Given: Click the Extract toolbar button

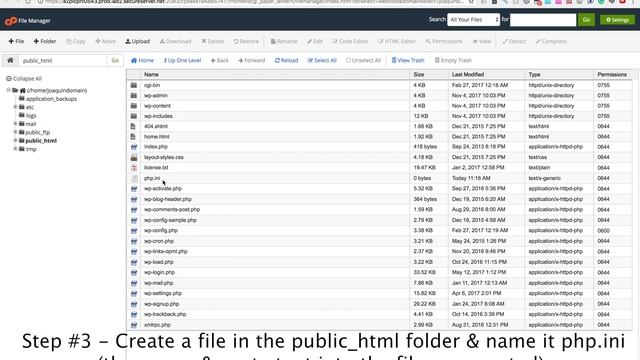Looking at the screenshot, I should coord(514,41).
